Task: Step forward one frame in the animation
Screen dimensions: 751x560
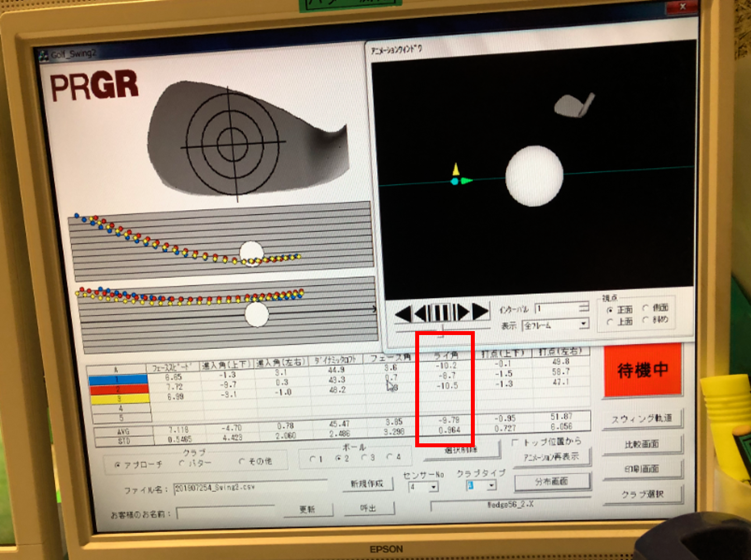Action: 463,312
